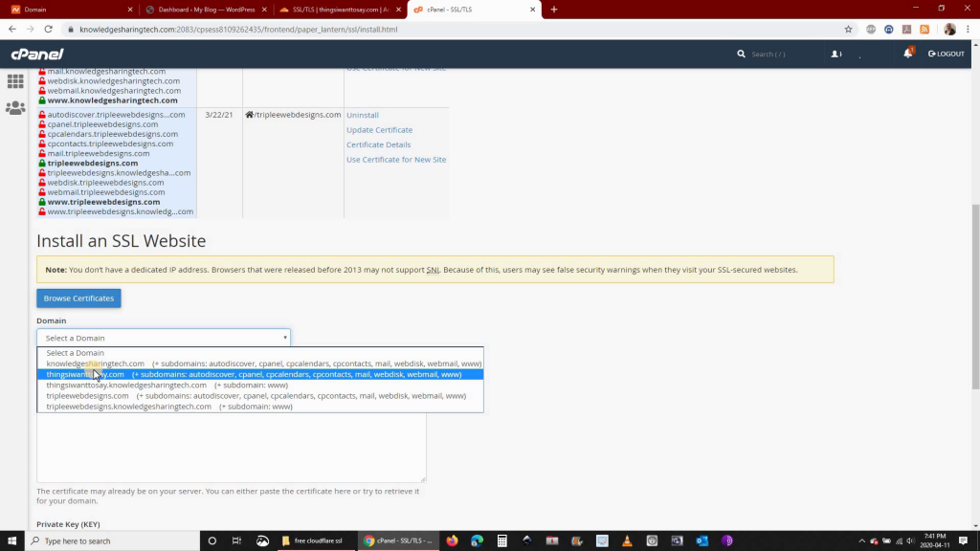Screen dimensions: 980x551
Task: Click the /tripleewebdesigns.com document root
Action: point(293,115)
